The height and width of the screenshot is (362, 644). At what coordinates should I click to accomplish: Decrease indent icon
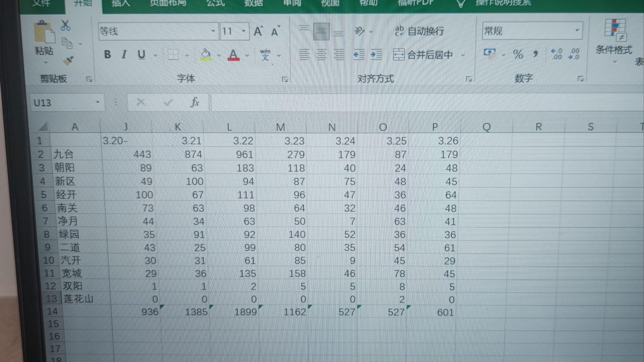359,55
